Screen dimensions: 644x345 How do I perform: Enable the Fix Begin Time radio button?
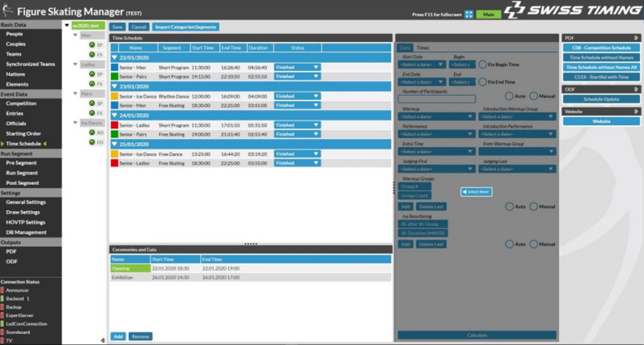click(x=483, y=65)
